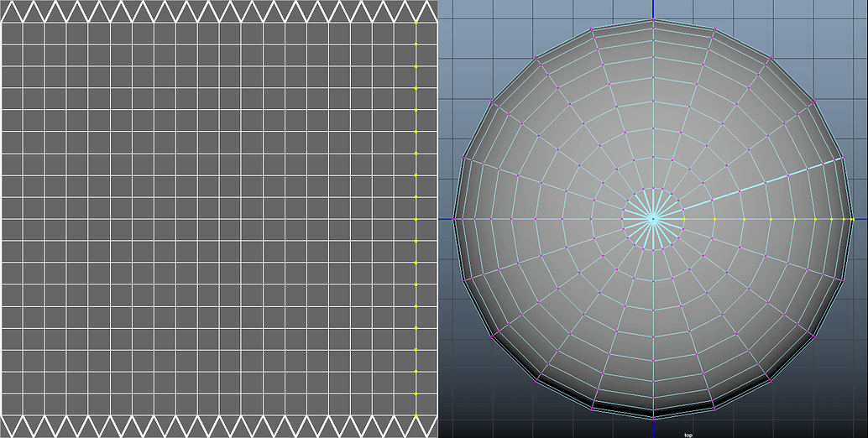Select the bottom-left square cell of UV grid
This screenshot has height=438, width=868.
(12, 404)
